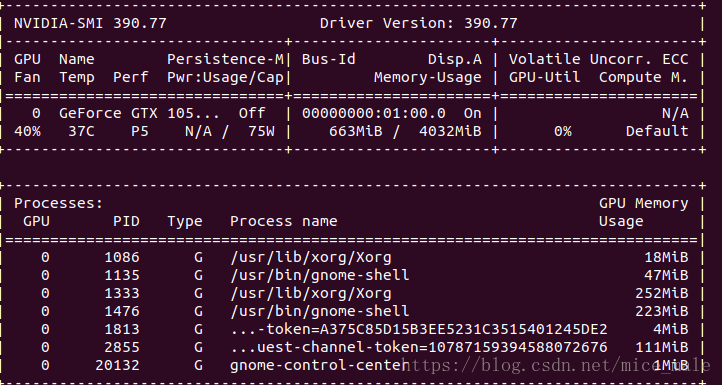Click the Memory-Usage header text
Screen dimensions: 722x385
click(428, 77)
